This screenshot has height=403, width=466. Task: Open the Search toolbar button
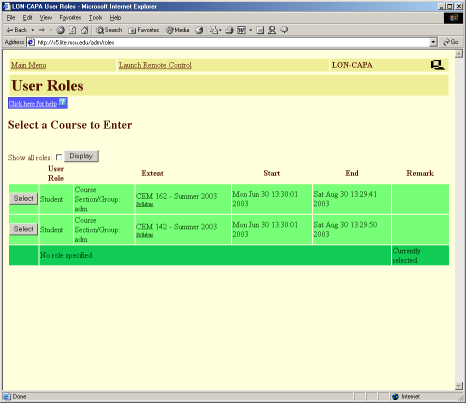point(109,30)
